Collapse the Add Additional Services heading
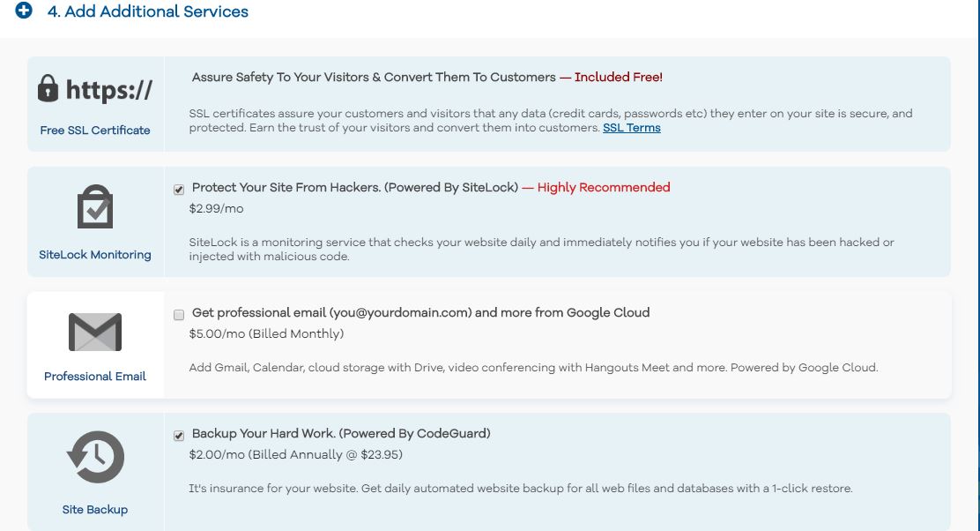This screenshot has height=531, width=980. tap(147, 11)
